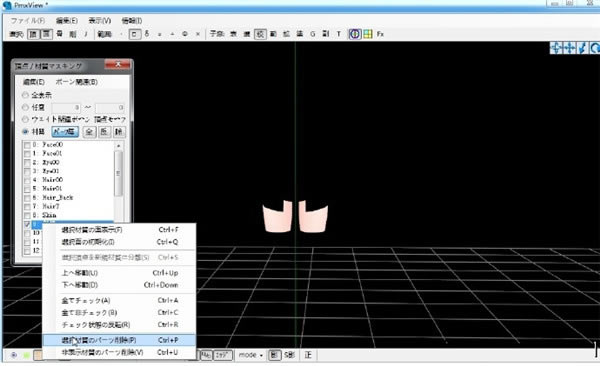
Task: Toggle joint selection mode (J) in toolbar
Action: click(x=86, y=34)
